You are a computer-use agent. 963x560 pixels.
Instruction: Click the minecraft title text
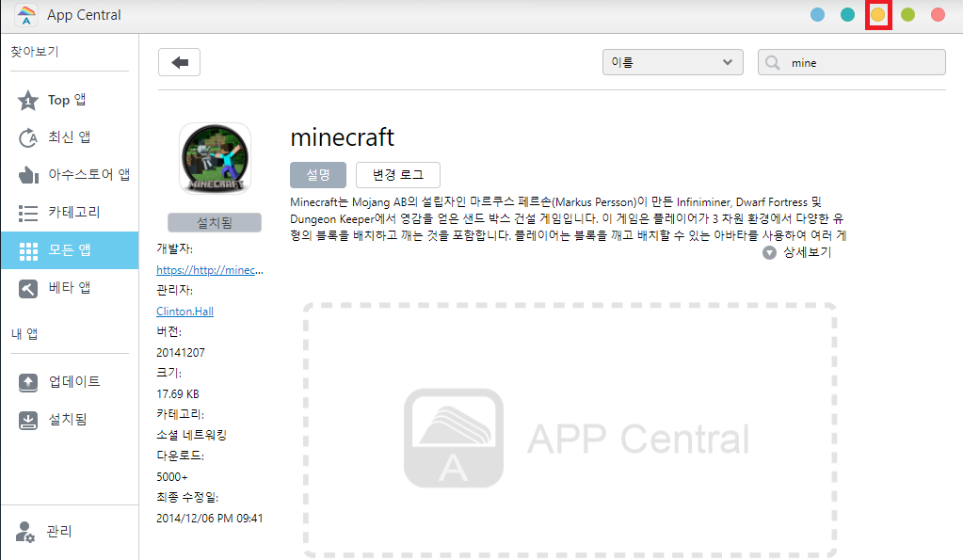(342, 137)
